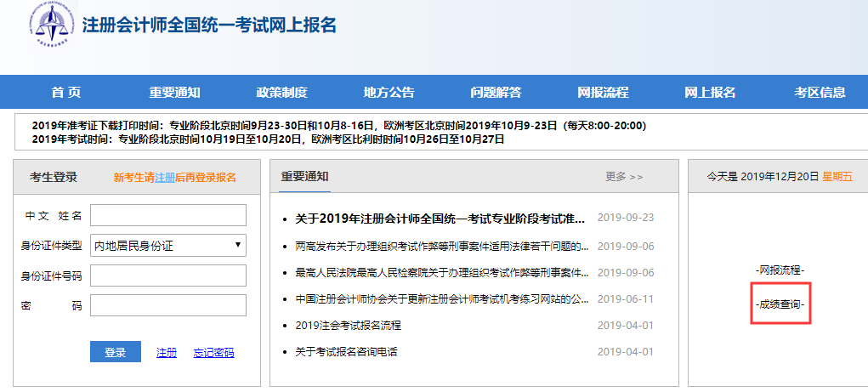Image resolution: width=868 pixels, height=392 pixels.
Task: Open 问题解答 navigation item
Action: click(x=496, y=93)
